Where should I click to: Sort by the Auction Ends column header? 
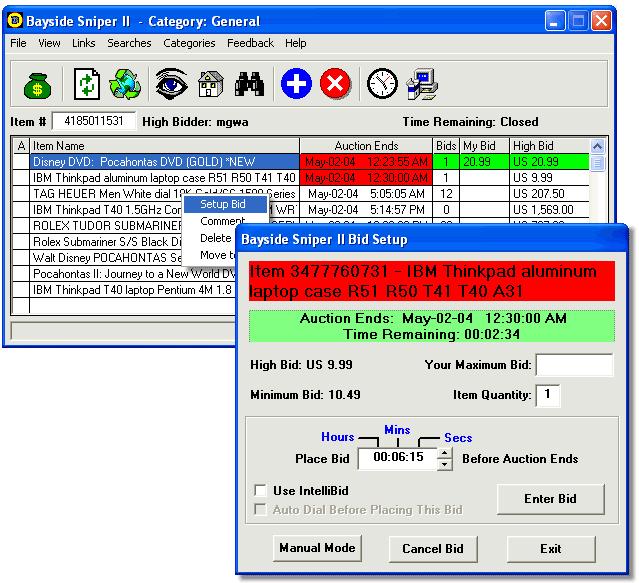[x=366, y=145]
